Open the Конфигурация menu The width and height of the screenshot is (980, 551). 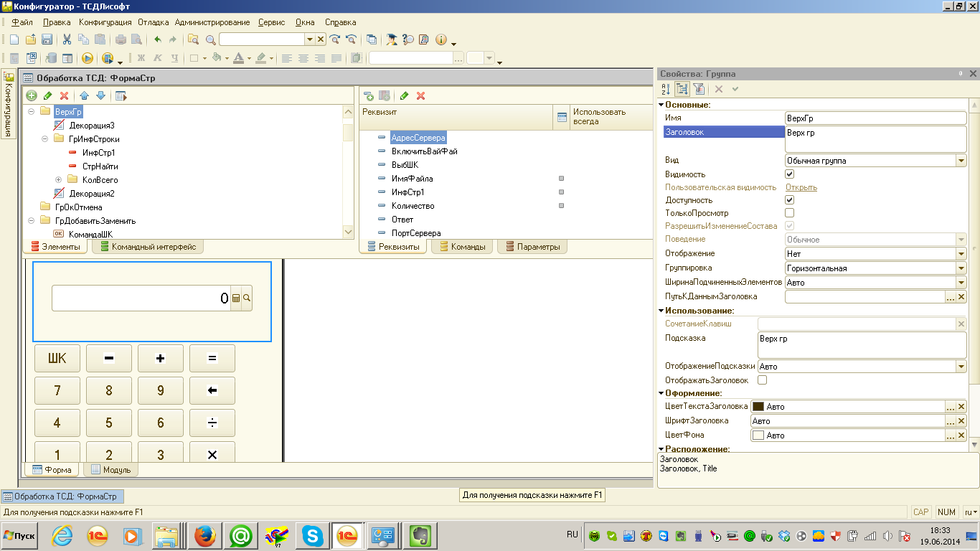point(105,22)
